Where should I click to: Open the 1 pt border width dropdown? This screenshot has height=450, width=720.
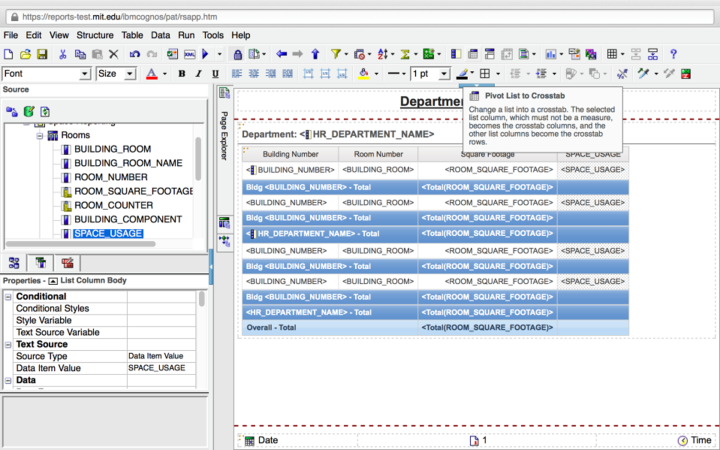[444, 74]
